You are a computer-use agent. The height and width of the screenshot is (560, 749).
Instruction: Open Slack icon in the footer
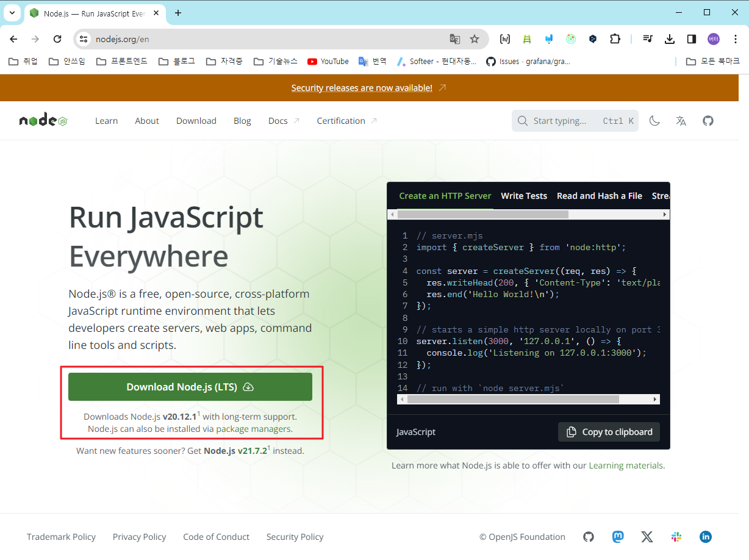pyautogui.click(x=676, y=537)
